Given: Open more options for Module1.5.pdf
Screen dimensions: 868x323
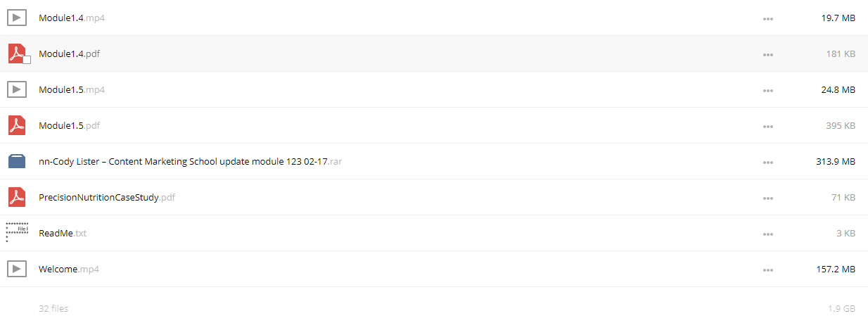Looking at the screenshot, I should [768, 126].
